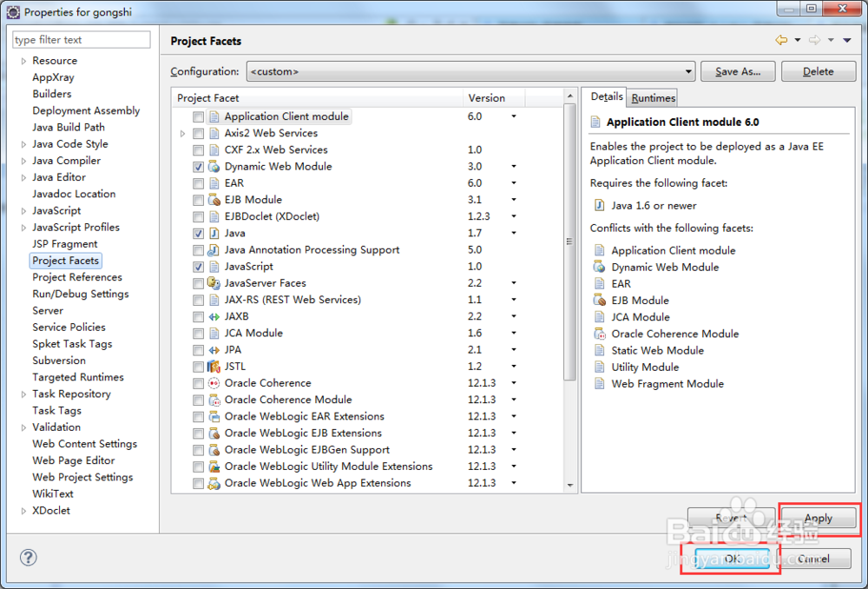Check the EAR facet checkbox

198,183
